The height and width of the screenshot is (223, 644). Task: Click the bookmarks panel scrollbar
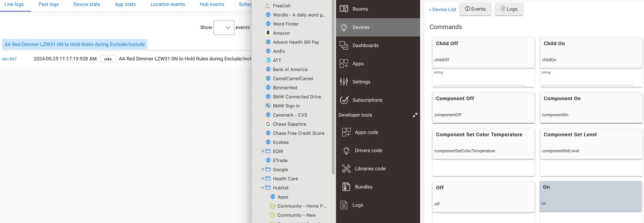pyautogui.click(x=333, y=87)
